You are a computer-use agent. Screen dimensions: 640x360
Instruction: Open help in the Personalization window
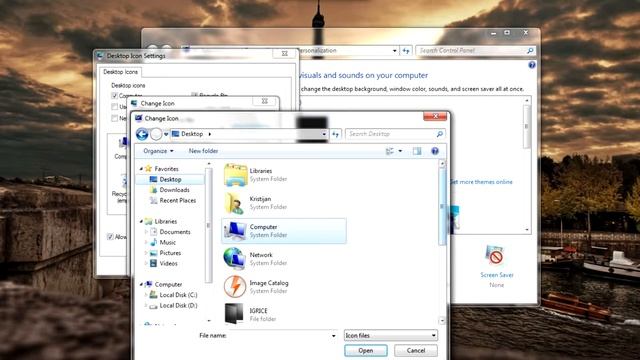pyautogui.click(x=532, y=65)
